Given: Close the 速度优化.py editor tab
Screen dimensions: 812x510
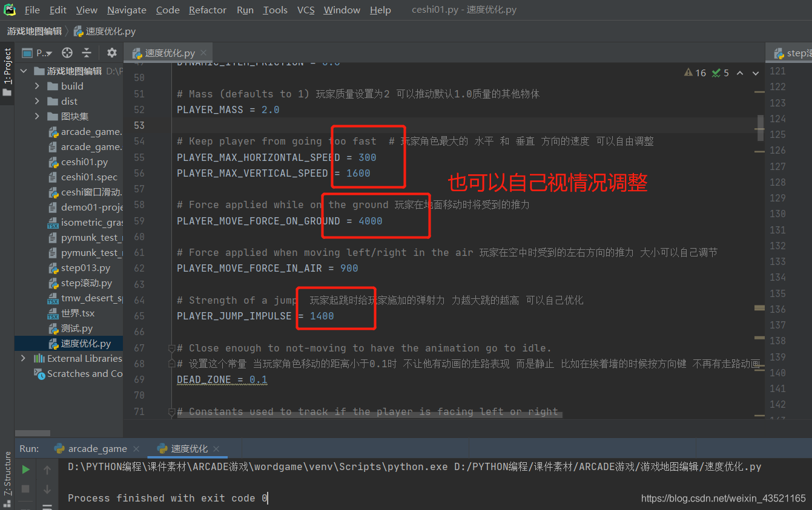Looking at the screenshot, I should pos(204,53).
